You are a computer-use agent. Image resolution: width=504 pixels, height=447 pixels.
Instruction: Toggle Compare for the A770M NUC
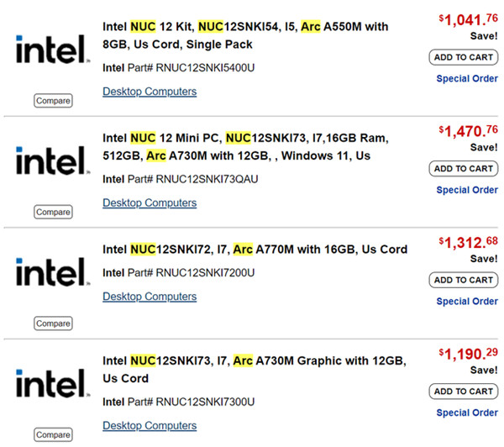tap(53, 323)
